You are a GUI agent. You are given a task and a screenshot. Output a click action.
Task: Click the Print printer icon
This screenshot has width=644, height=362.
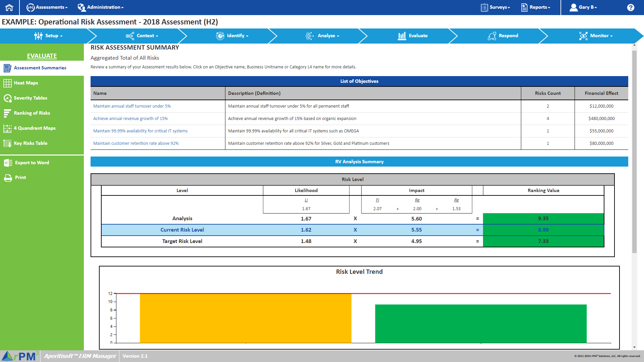(x=8, y=178)
